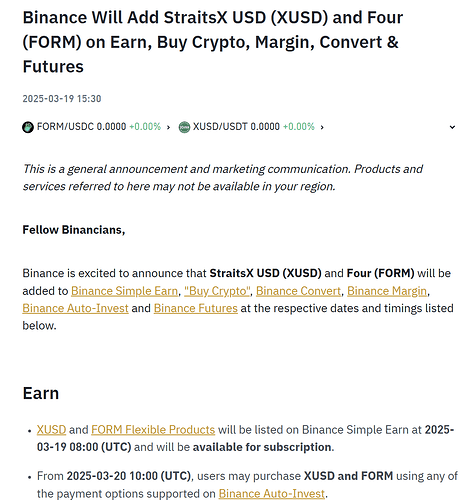Follow the "Buy Crypto" link
475x500 pixels.
[x=217, y=291]
